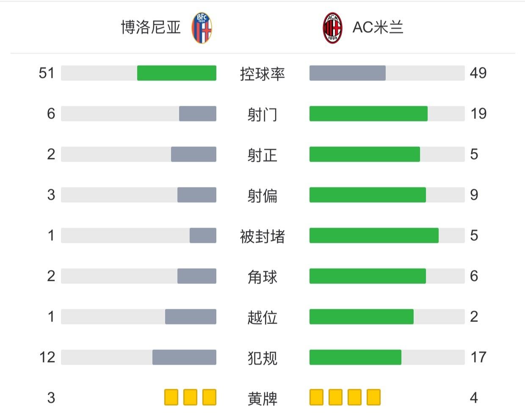Click the AC Milan club crest icon
Viewport: 525px width, 420px height.
332,28
